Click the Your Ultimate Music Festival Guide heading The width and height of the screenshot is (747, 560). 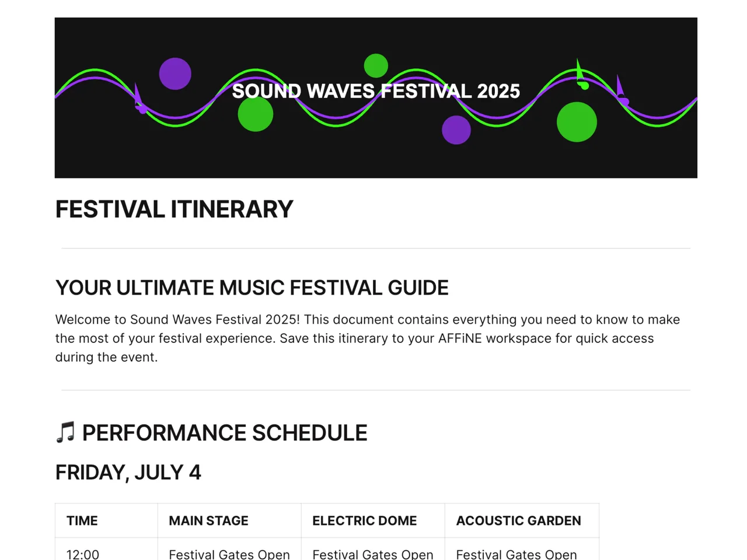(252, 288)
